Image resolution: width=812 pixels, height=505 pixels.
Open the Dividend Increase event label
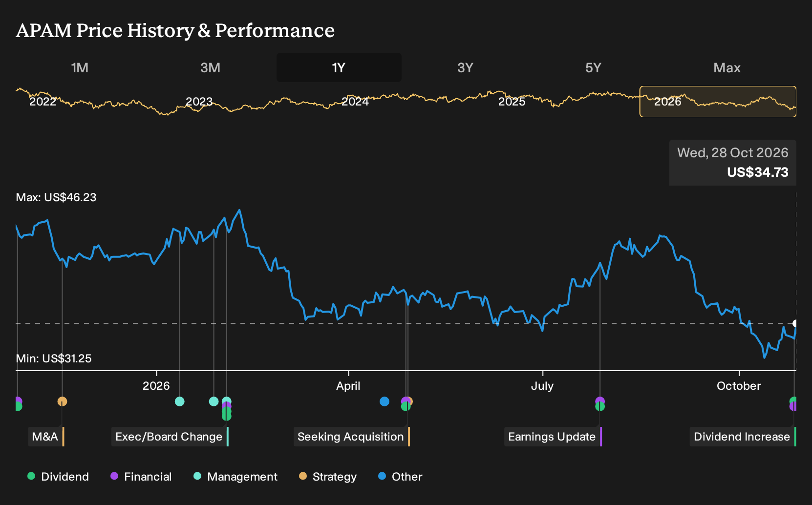point(743,437)
